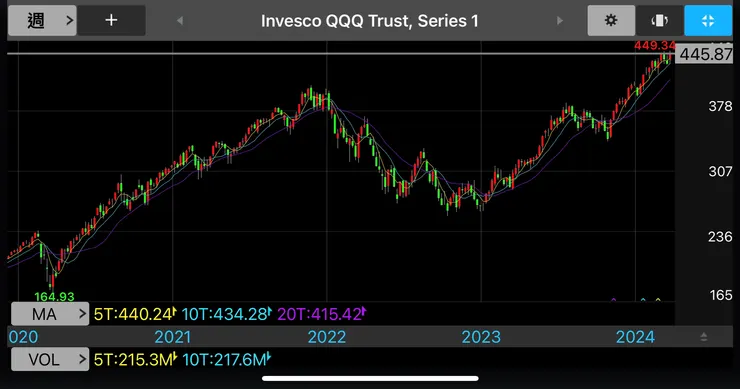Go to previous stock left arrow
This screenshot has height=389, width=740.
click(x=180, y=21)
